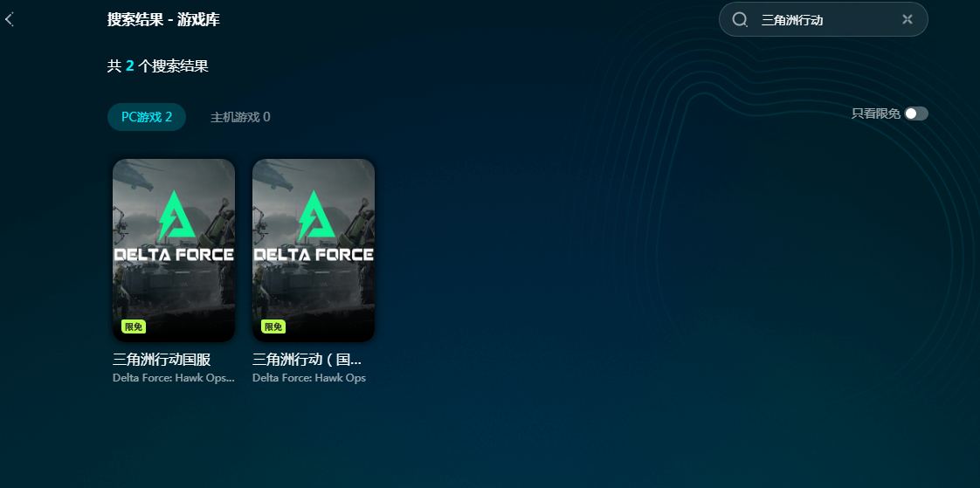
Task: Click the Delta Force: Hawk Ops... subtitle under first game
Action: tap(174, 378)
